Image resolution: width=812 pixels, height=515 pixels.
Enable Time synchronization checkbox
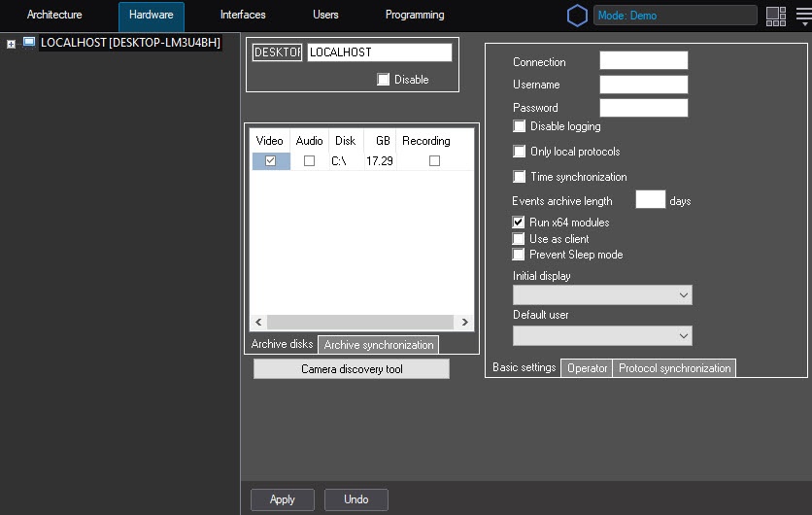[519, 177]
